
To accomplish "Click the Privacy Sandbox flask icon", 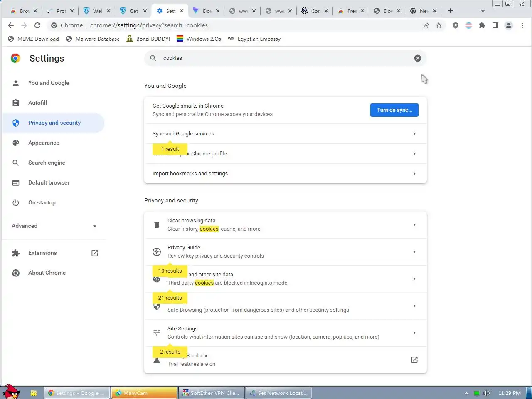I will click(157, 360).
